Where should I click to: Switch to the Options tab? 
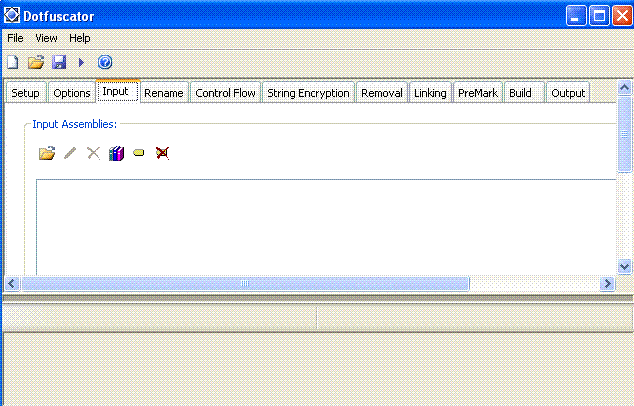[x=72, y=93]
